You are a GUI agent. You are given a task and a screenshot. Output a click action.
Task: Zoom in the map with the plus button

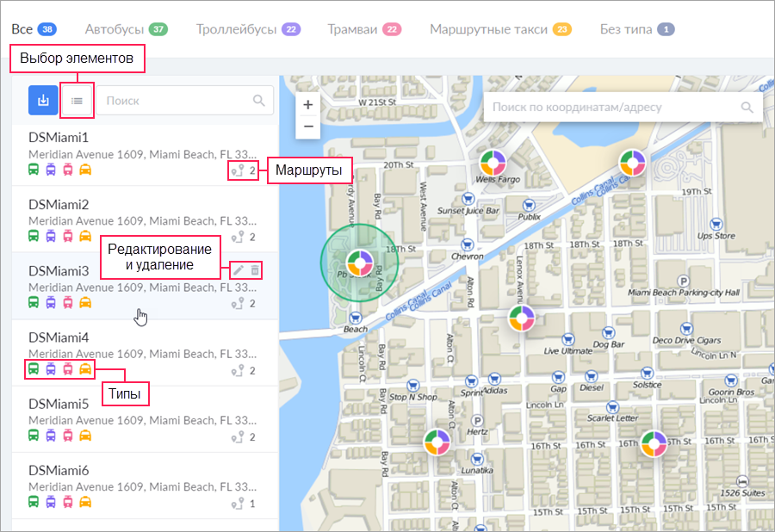pyautogui.click(x=308, y=105)
